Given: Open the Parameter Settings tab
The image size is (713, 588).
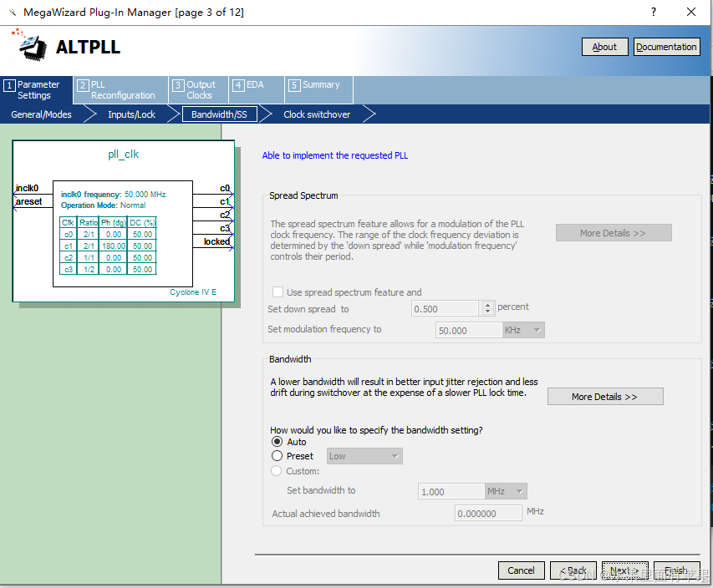Looking at the screenshot, I should [x=37, y=90].
